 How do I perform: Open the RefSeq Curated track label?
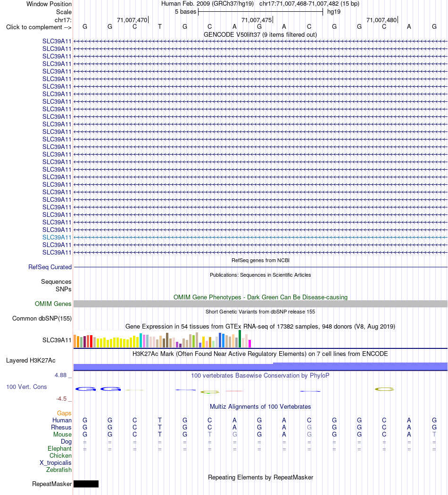click(x=50, y=267)
